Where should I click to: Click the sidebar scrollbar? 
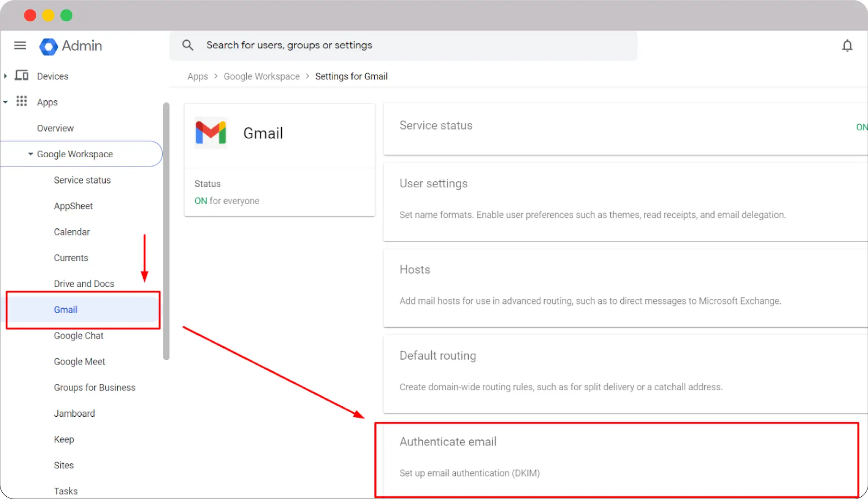click(166, 231)
